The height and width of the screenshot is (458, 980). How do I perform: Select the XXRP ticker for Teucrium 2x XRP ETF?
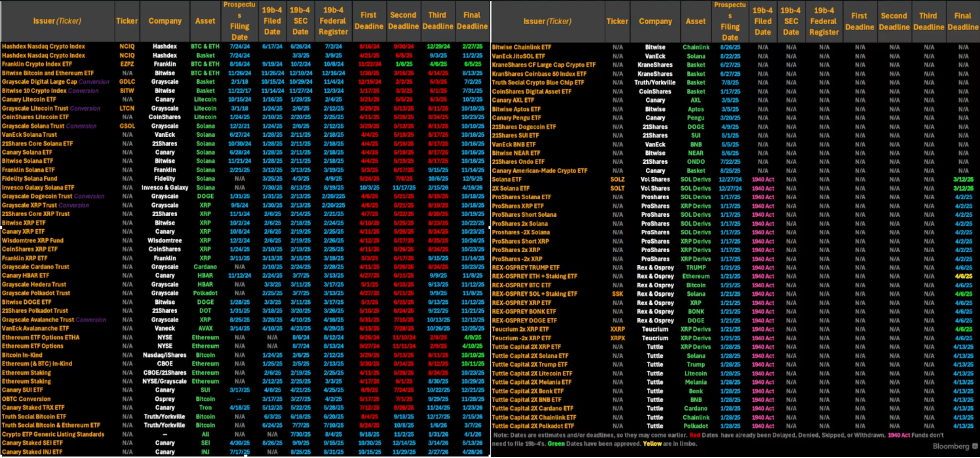617,329
